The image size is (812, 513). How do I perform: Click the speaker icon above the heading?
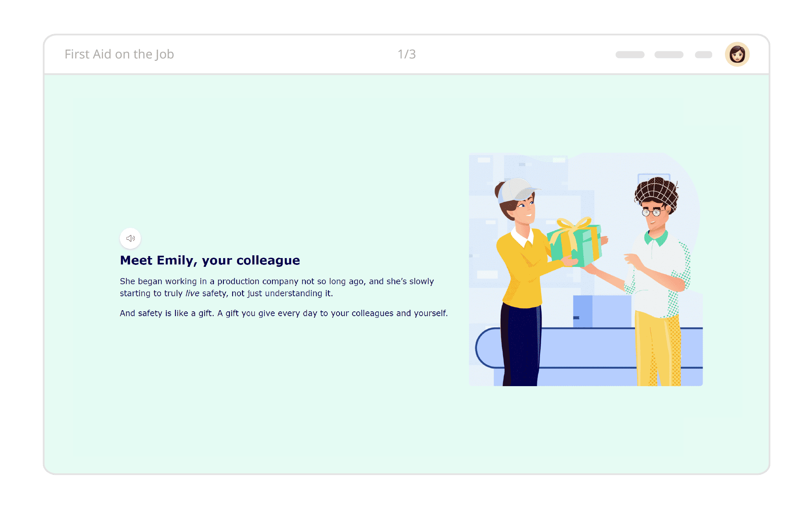(130, 238)
